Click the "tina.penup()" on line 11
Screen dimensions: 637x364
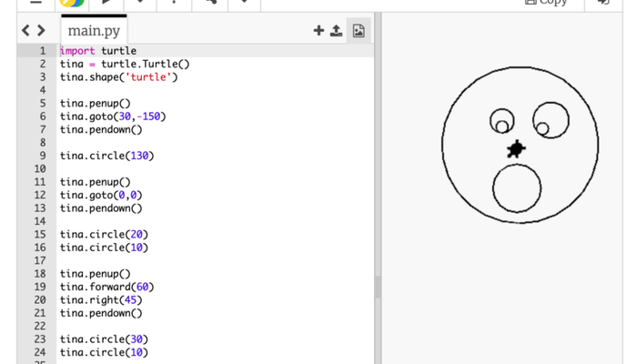[96, 182]
